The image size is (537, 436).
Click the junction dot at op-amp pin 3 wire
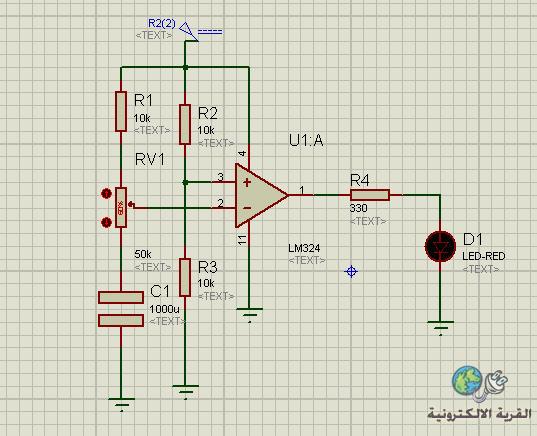(x=185, y=183)
